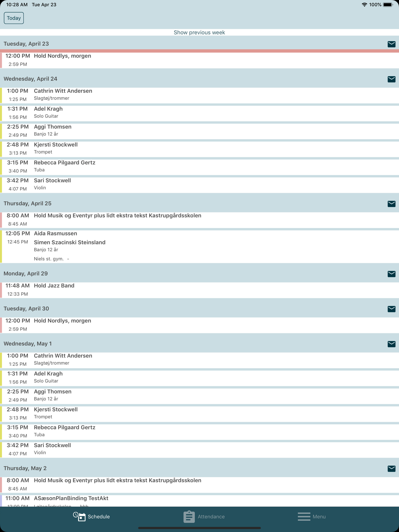Open Hold Musik og Eventyr on April 25

(199, 220)
